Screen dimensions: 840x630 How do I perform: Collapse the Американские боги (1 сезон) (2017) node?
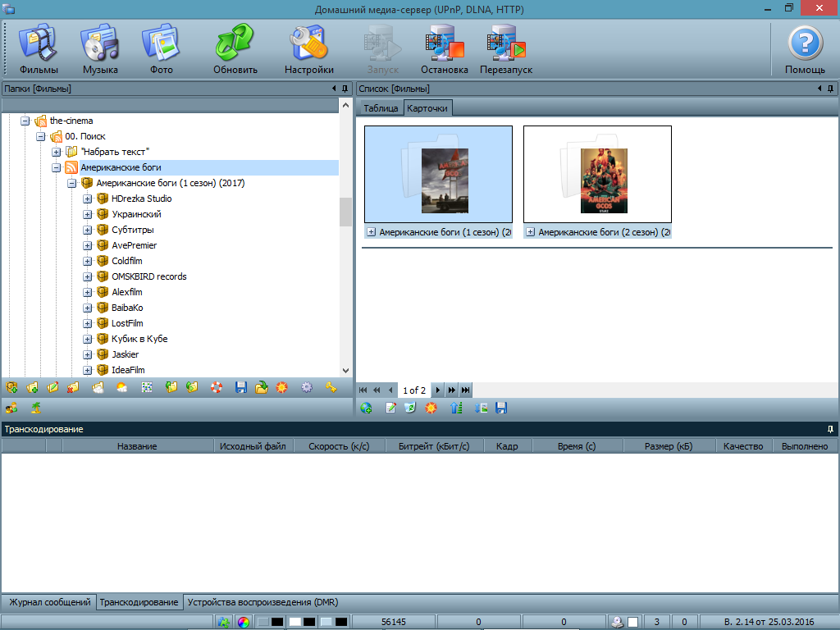click(x=72, y=183)
